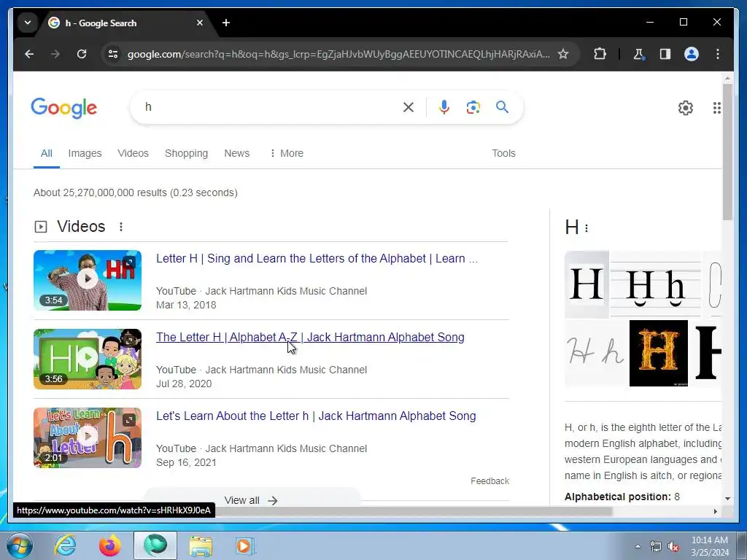Reload the current page

[82, 54]
